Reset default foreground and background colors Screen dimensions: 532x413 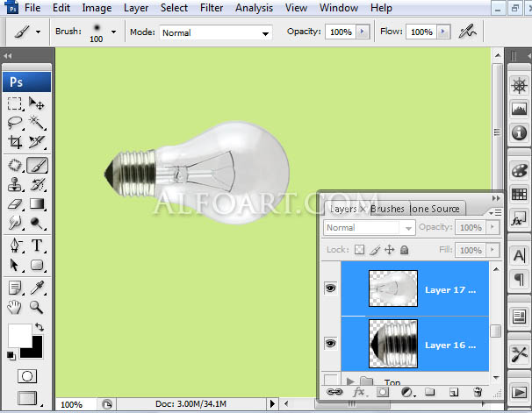coord(11,355)
